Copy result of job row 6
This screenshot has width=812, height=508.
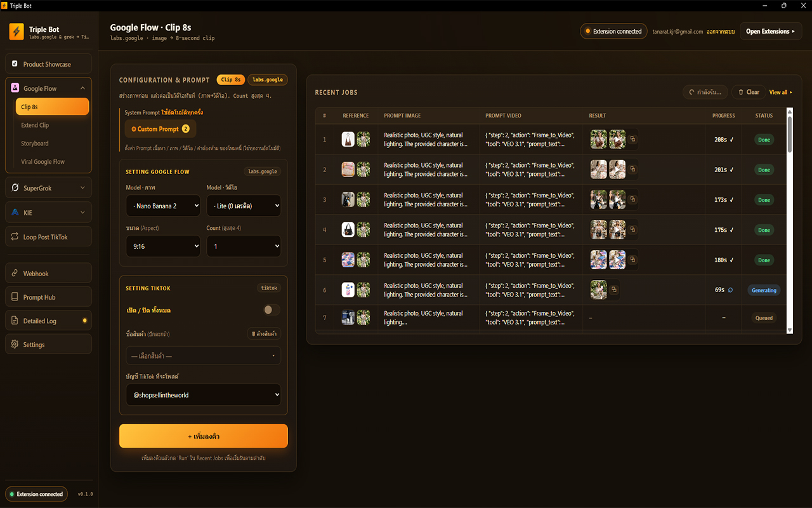[x=613, y=290]
